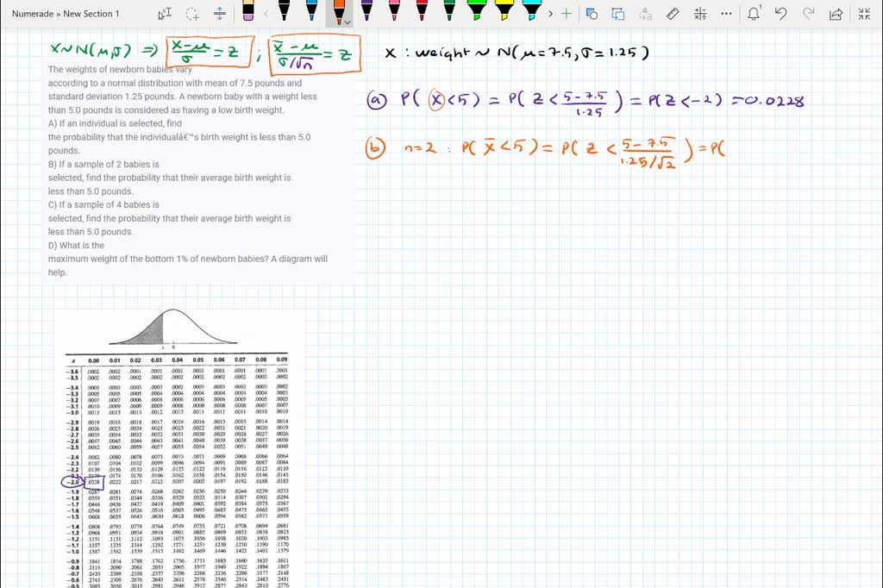Click the Redo button
The image size is (883, 588).
(809, 14)
